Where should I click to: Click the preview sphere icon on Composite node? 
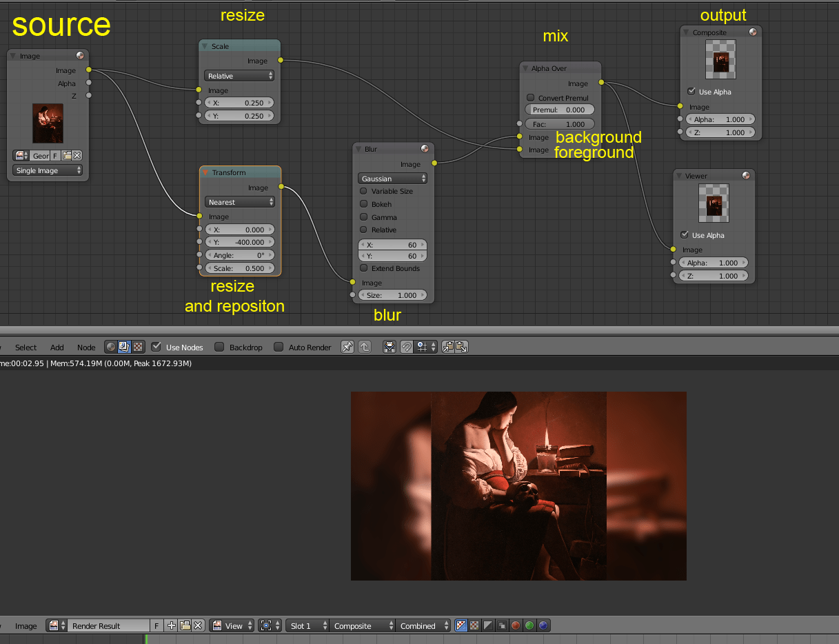pyautogui.click(x=753, y=32)
